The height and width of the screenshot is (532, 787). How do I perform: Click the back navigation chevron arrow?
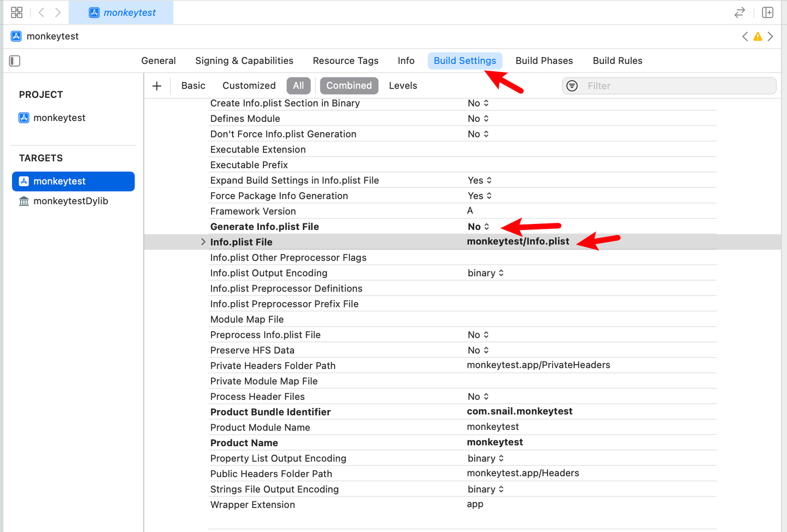[41, 12]
